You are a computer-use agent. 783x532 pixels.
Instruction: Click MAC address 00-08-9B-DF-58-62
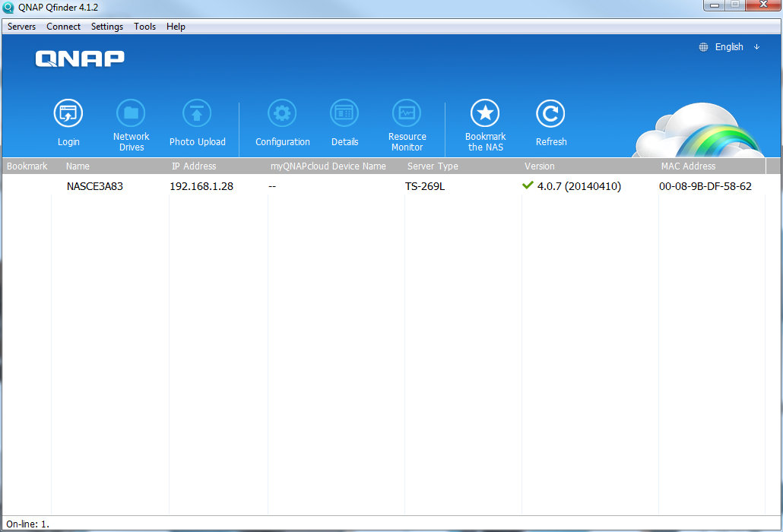[x=705, y=186]
